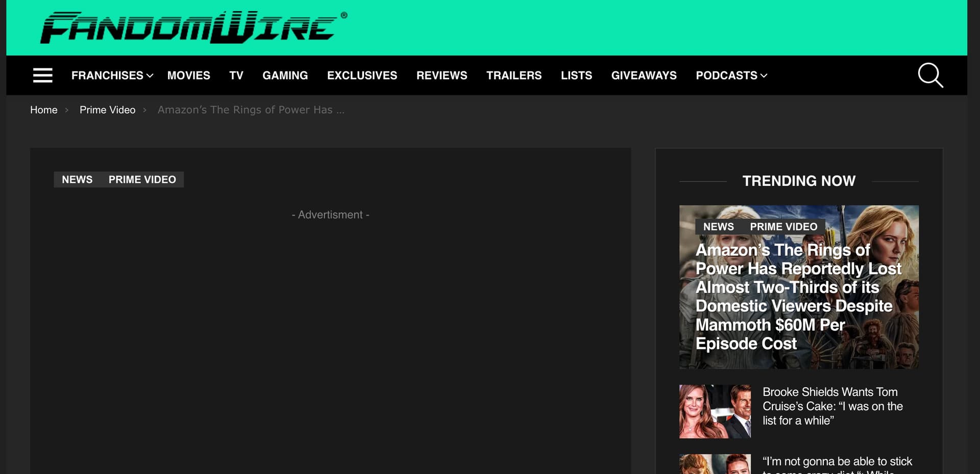Viewport: 980px width, 474px height.
Task: Click the Prime Video breadcrumb link
Action: [108, 110]
